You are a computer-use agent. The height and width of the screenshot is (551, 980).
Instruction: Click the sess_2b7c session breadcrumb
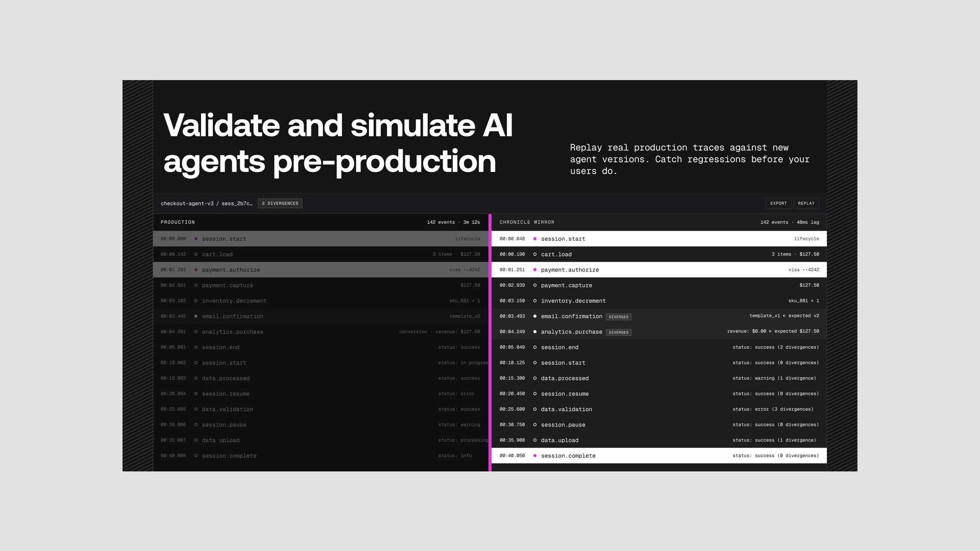coord(237,204)
